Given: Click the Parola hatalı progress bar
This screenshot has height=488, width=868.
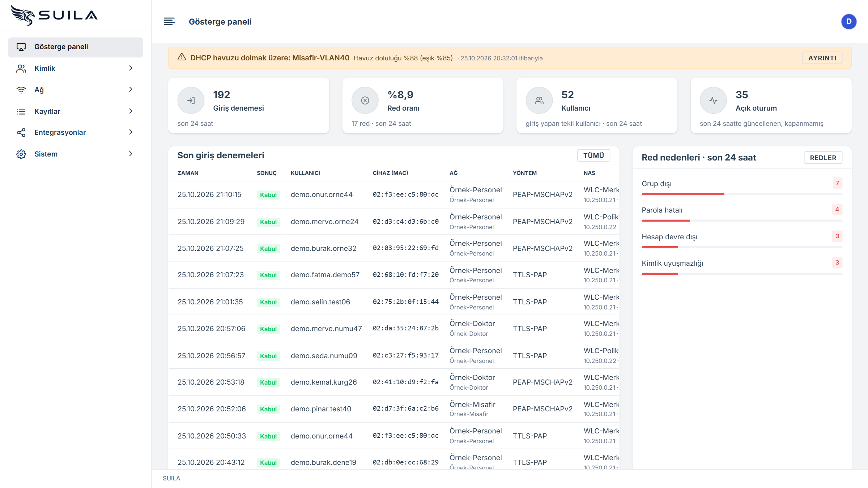Looking at the screenshot, I should [x=742, y=221].
